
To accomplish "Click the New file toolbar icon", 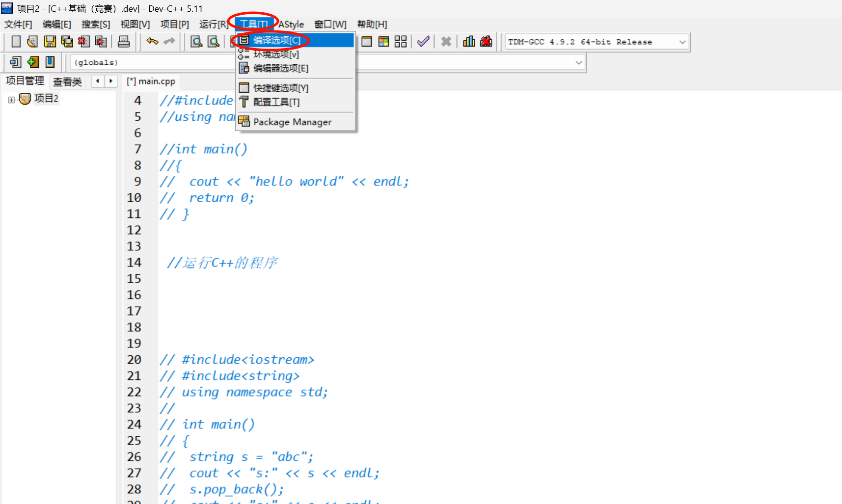I will [16, 42].
